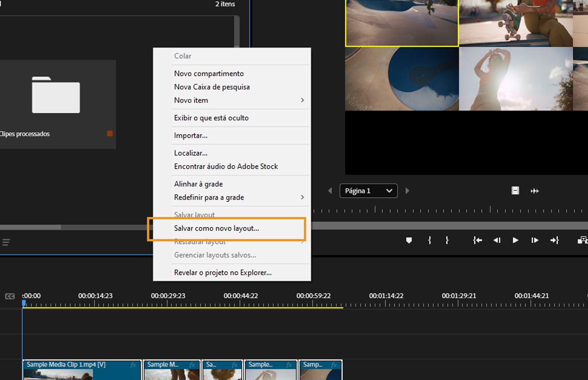
Task: Click the audio waveform icon near the page selector
Action: coord(535,191)
